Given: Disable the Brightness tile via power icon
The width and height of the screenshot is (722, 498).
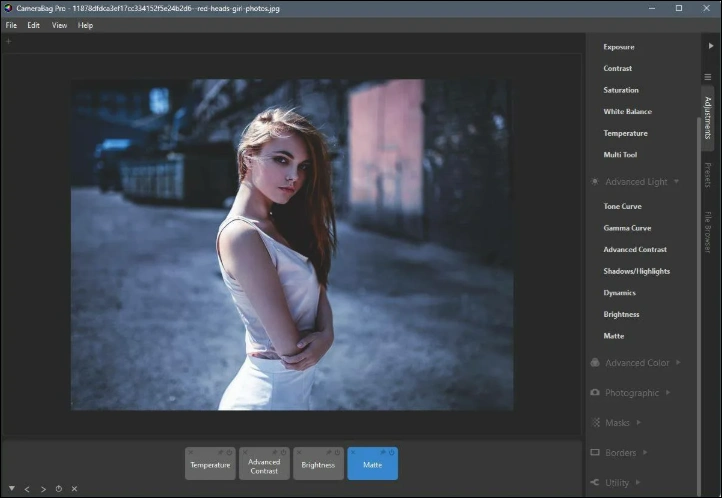Looking at the screenshot, I should point(337,453).
